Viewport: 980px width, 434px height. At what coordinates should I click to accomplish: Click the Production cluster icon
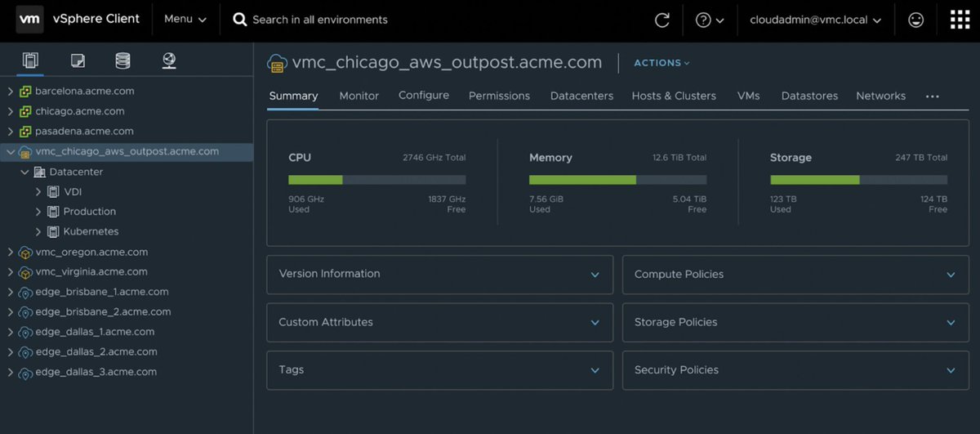point(54,212)
